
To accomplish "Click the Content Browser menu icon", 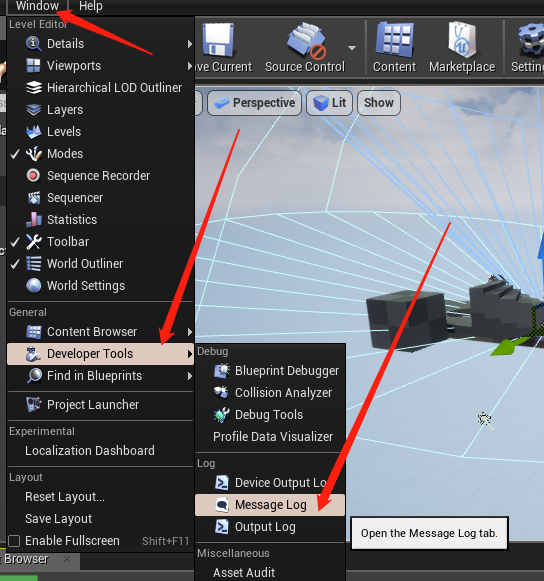I will coord(34,332).
